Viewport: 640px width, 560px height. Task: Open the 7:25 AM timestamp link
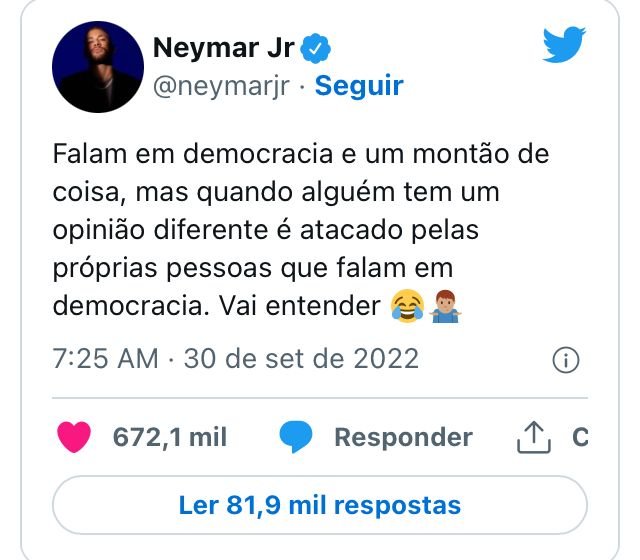click(105, 359)
